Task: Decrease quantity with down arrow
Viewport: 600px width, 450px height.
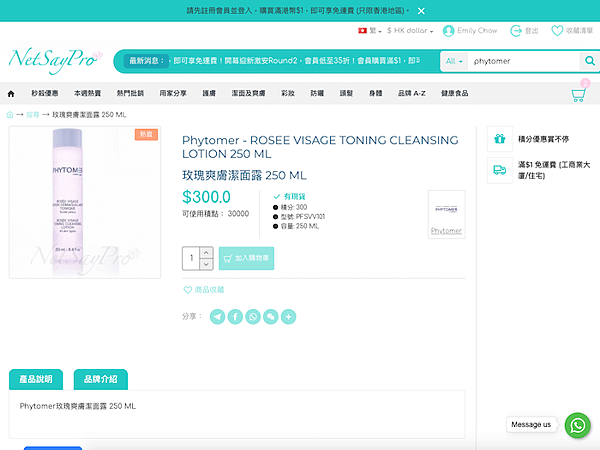Action: pyautogui.click(x=206, y=264)
